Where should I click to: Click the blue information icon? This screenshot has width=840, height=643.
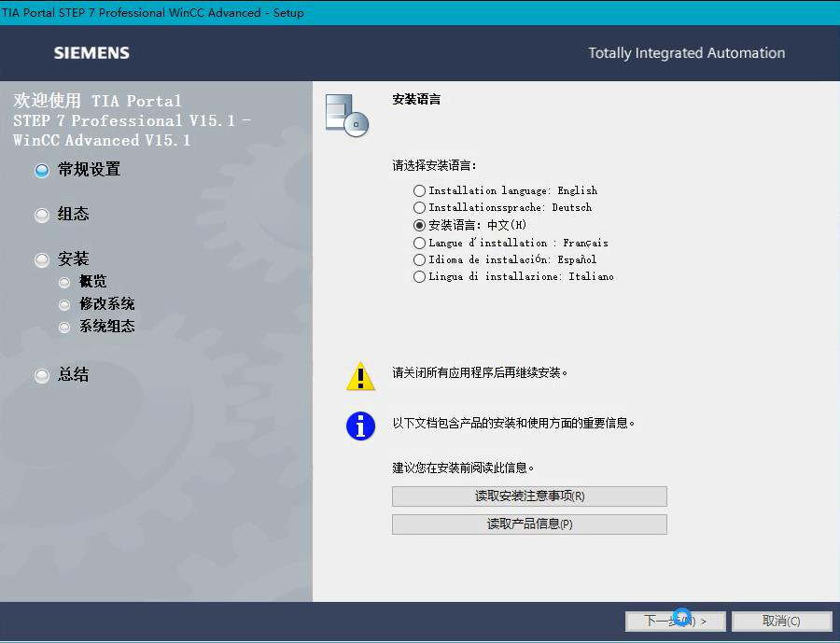click(x=360, y=426)
